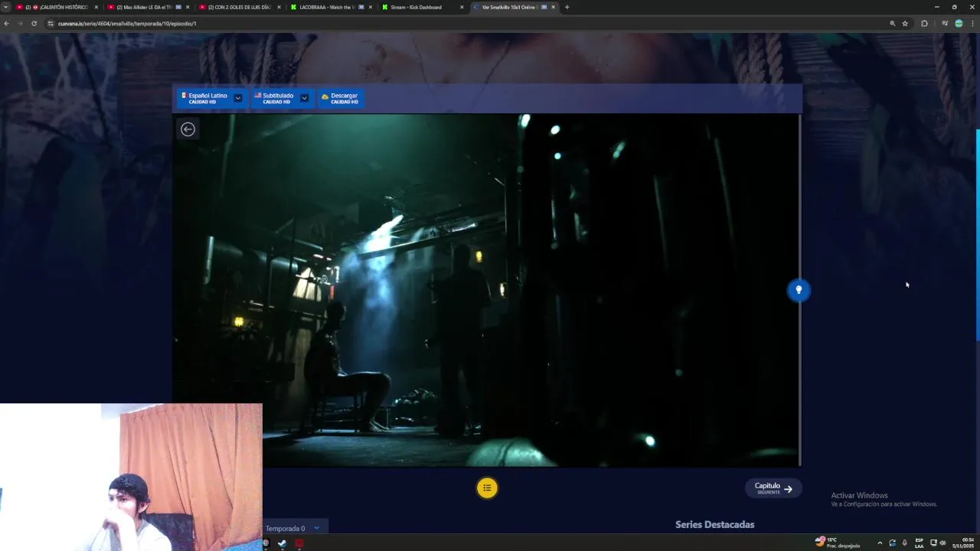The image size is (980, 551).
Task: Open the volume tray icon
Action: pos(942,543)
